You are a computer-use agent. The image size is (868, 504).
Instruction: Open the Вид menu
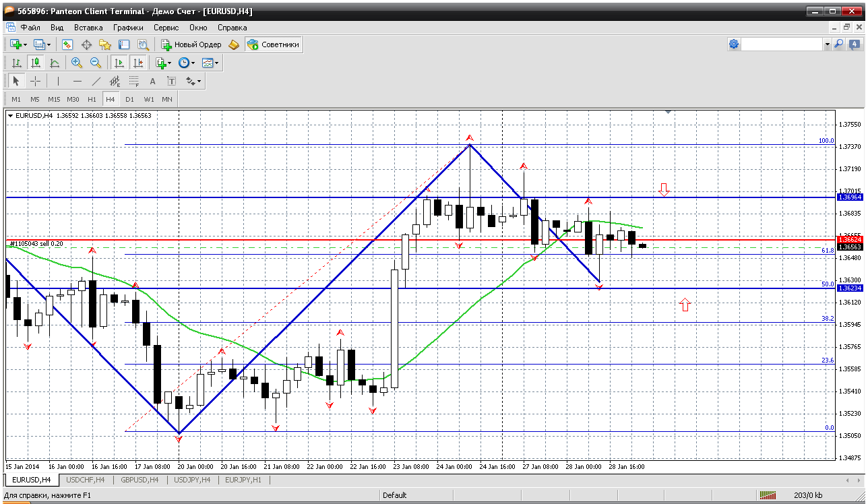coord(57,28)
